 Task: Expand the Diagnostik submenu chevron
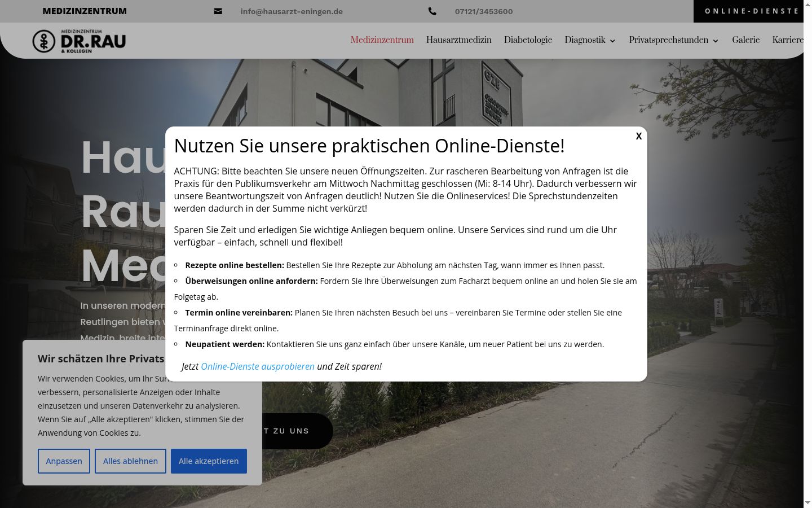pos(612,41)
